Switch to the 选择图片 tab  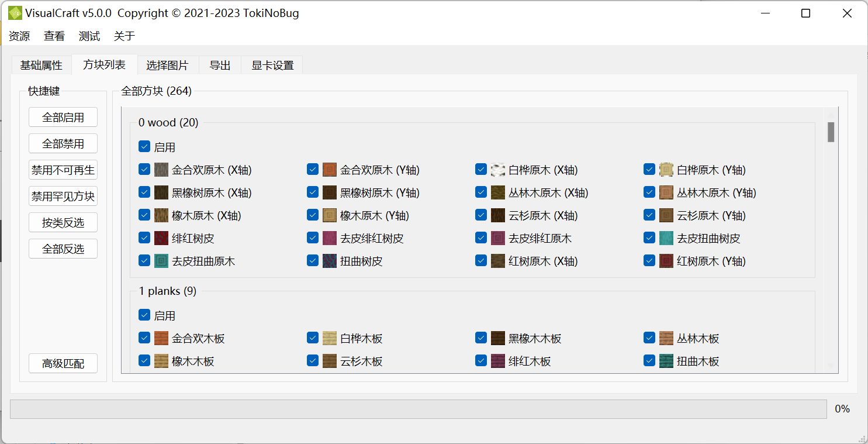(x=167, y=65)
